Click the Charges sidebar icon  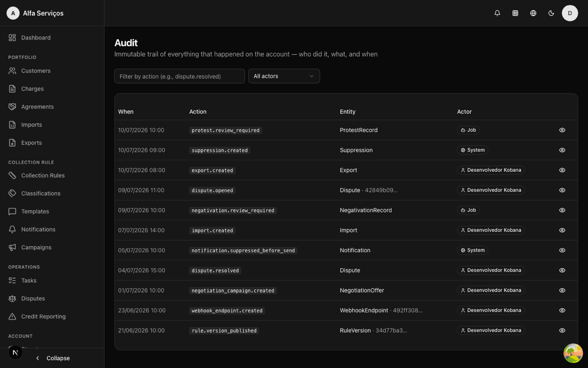pyautogui.click(x=12, y=89)
